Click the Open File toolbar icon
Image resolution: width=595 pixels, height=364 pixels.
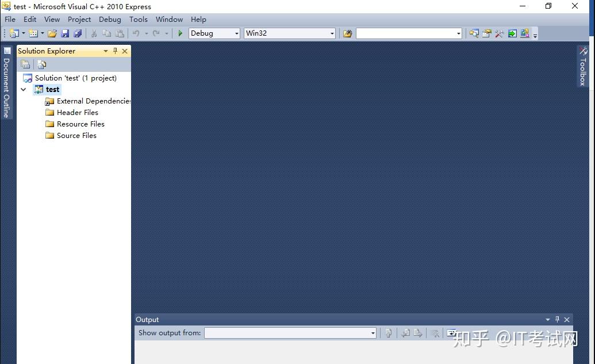[x=52, y=33]
